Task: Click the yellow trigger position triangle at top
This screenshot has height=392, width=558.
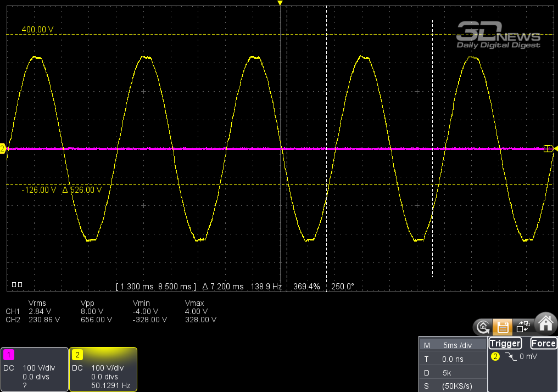Action: (x=280, y=3)
